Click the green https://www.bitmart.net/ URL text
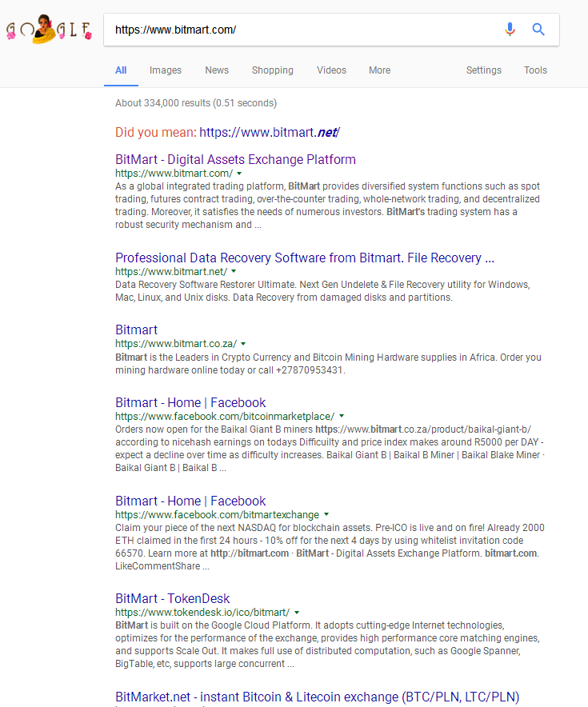 (x=171, y=271)
